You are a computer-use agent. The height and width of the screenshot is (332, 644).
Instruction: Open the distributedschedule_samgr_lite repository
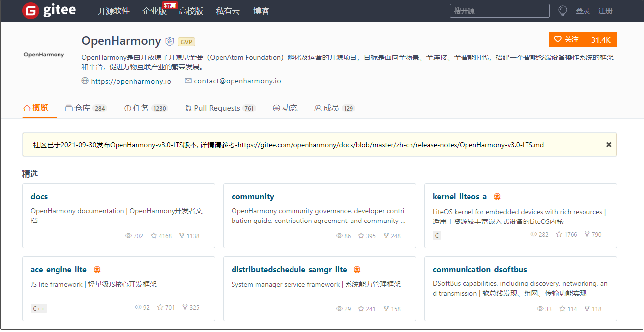point(289,270)
